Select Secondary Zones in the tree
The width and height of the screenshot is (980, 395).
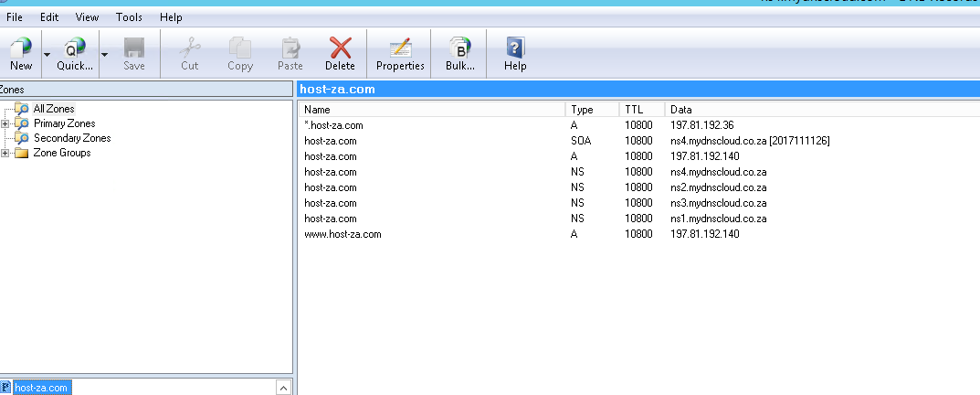pos(72,138)
